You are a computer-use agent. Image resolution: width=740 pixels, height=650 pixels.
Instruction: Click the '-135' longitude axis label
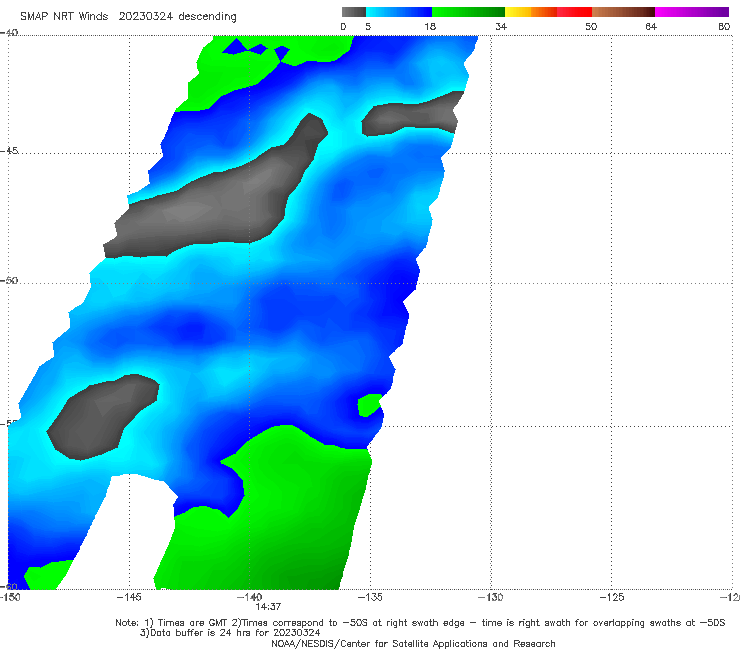click(x=370, y=597)
